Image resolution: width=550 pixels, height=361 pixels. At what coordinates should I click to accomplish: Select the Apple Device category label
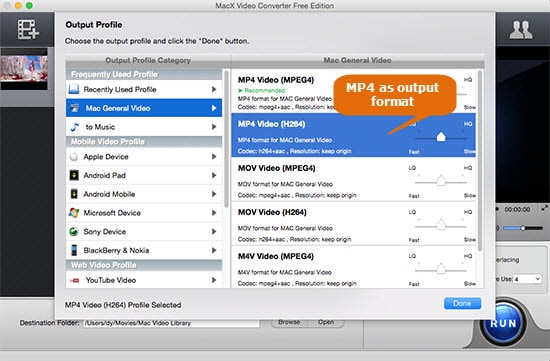click(106, 157)
